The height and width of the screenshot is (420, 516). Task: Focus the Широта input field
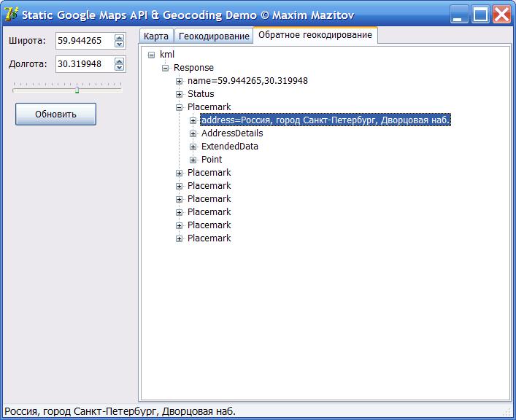pos(85,41)
